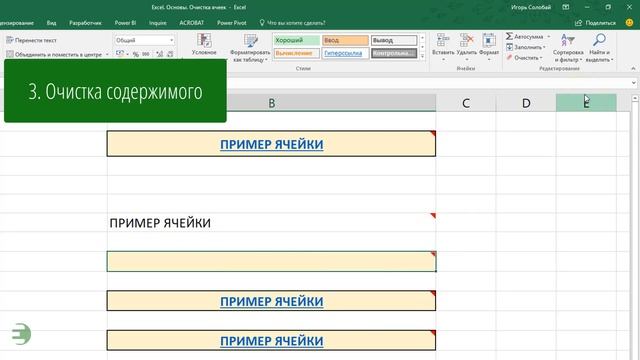Viewport: 640px width, 360px height.
Task: Open the Merge and Center dropdown arrow
Action: (107, 54)
